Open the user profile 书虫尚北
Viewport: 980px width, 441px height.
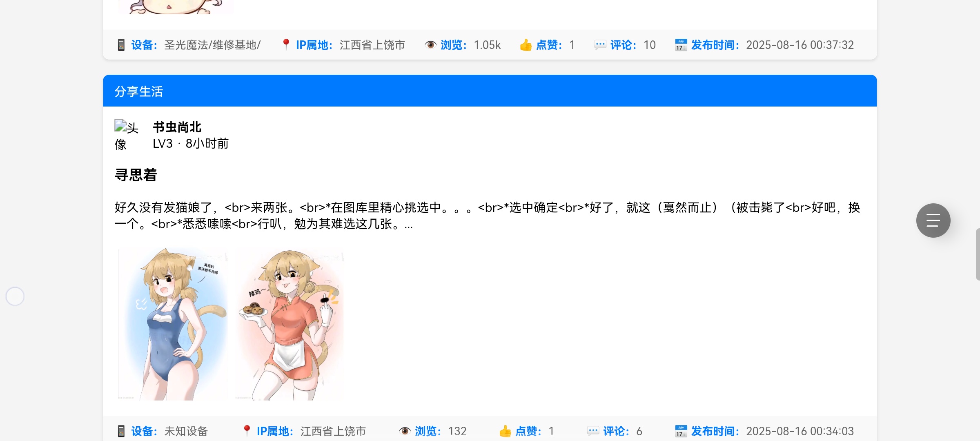point(177,127)
